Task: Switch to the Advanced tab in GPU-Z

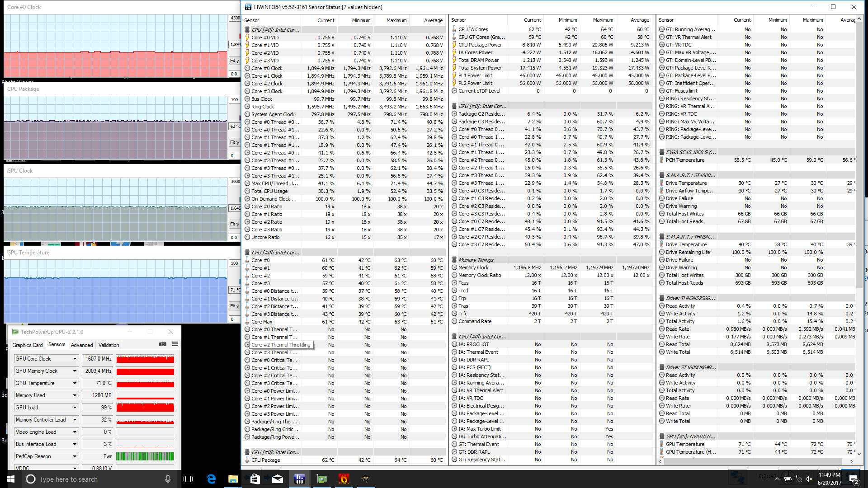Action: tap(82, 345)
